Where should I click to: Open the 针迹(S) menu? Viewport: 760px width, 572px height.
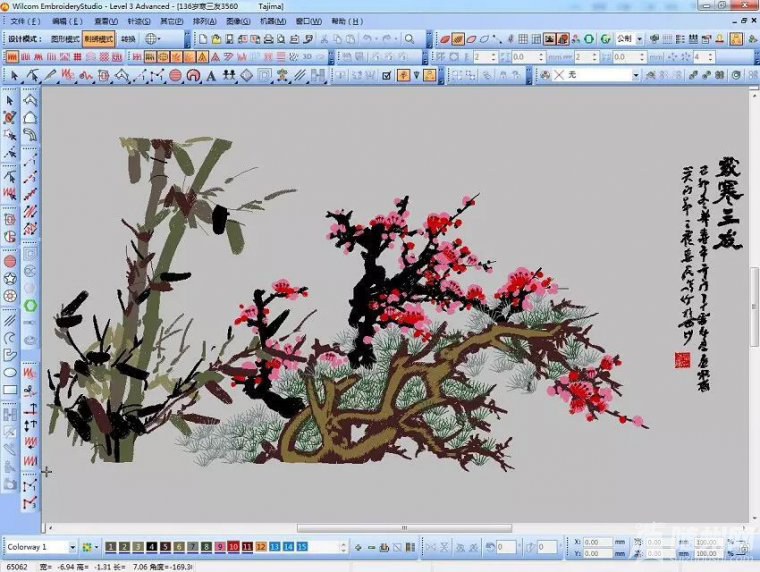(x=139, y=21)
